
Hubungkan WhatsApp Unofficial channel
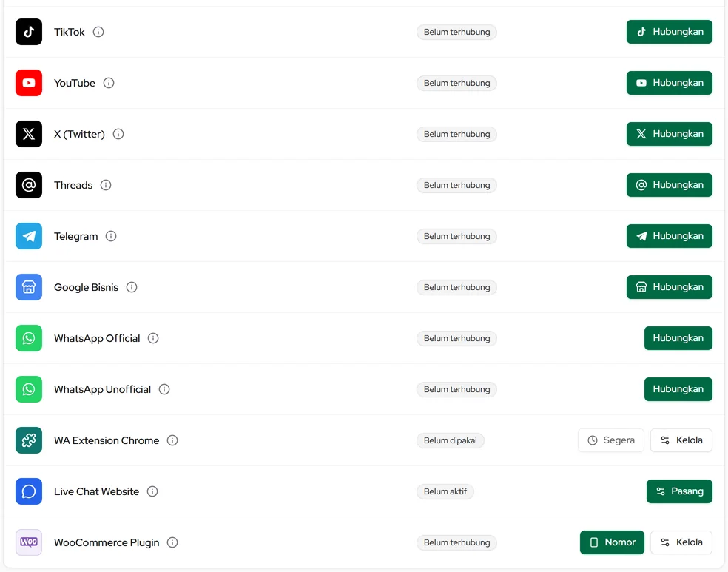(678, 389)
